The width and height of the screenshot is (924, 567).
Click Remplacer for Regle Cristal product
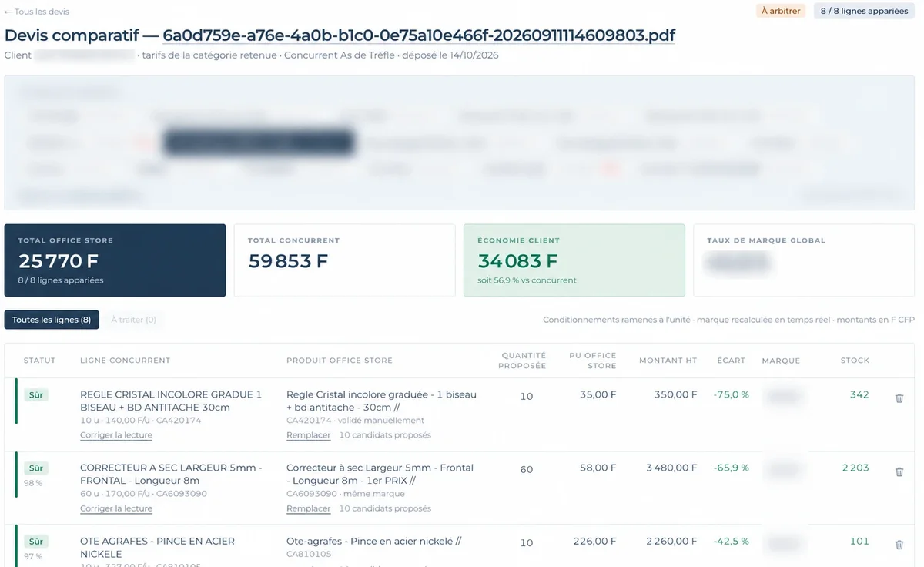(x=308, y=435)
